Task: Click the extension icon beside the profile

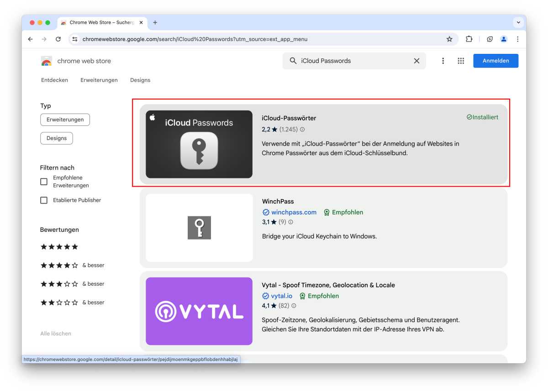Action: coord(490,39)
